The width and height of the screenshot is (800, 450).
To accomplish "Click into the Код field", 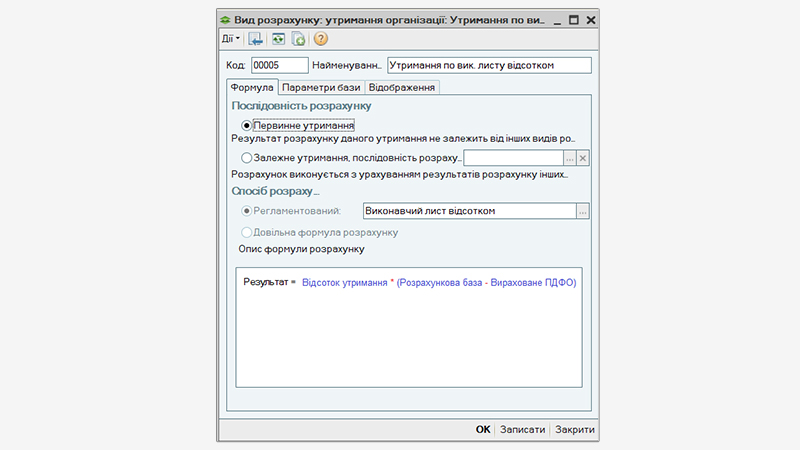I will coord(279,65).
